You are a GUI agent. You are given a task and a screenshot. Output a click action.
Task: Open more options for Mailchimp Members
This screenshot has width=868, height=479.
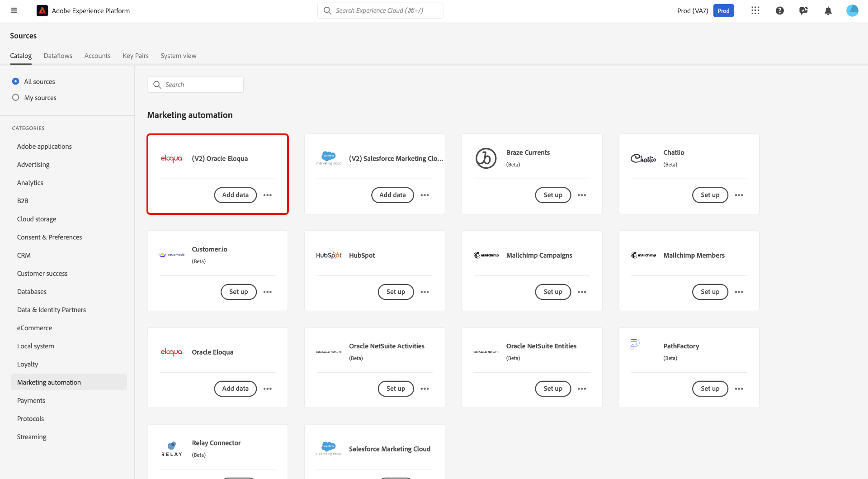tap(739, 292)
